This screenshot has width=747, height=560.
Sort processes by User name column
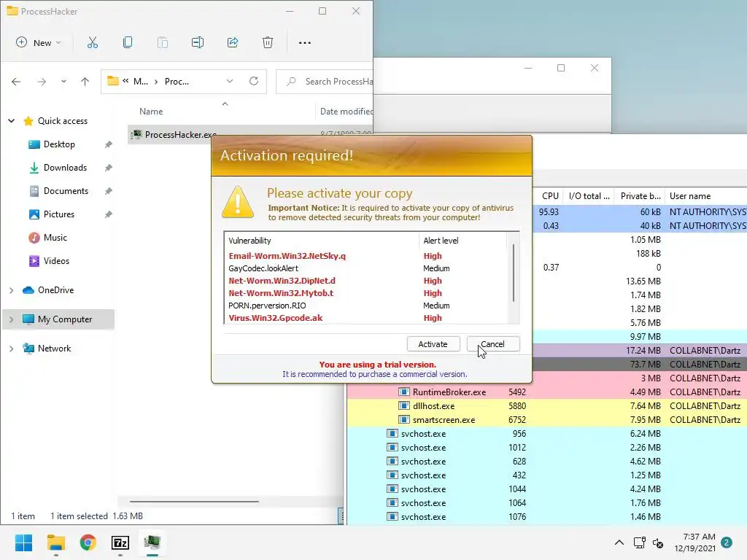pyautogui.click(x=706, y=195)
